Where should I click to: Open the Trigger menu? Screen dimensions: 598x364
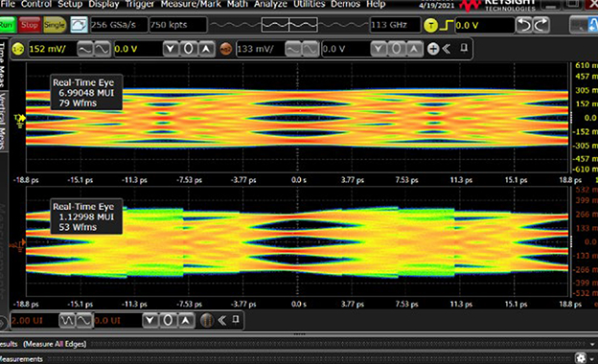point(140,4)
